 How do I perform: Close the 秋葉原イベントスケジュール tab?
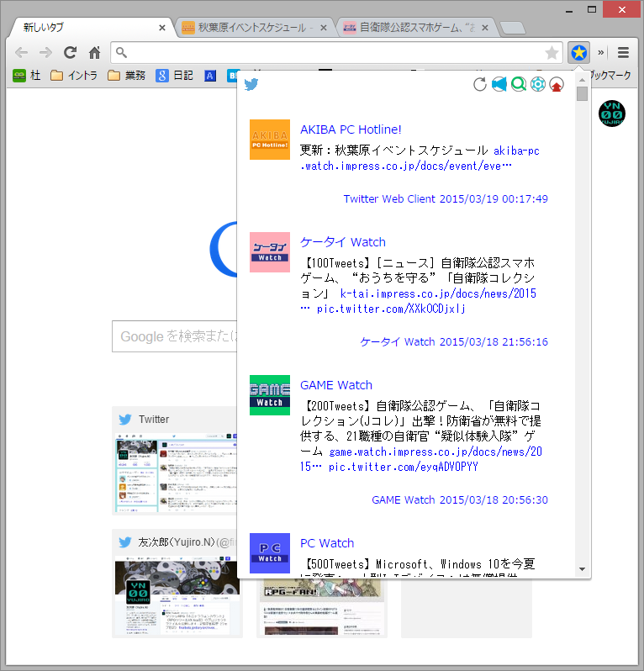[324, 28]
